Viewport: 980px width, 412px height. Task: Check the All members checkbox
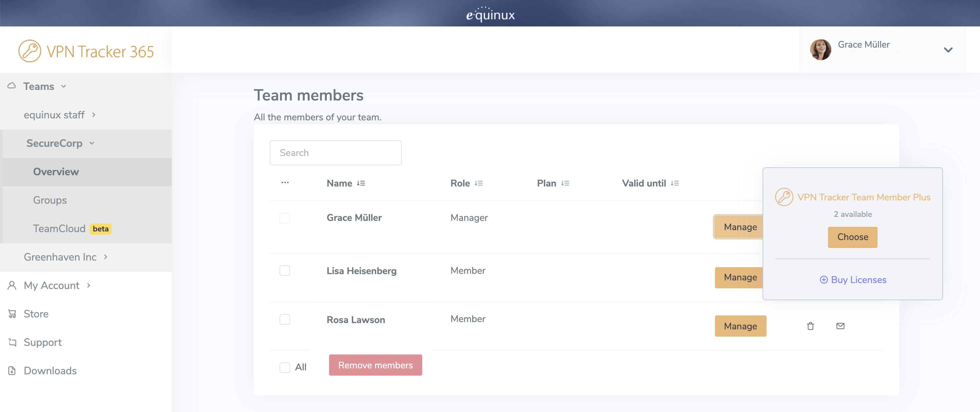coord(284,367)
